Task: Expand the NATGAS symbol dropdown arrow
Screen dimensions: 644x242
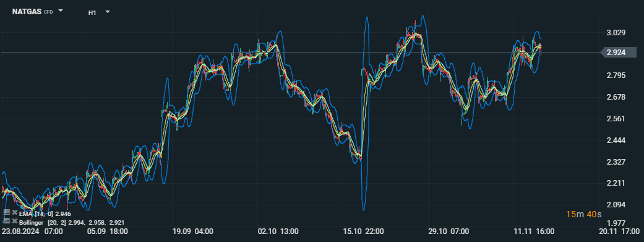Action: coord(61,11)
